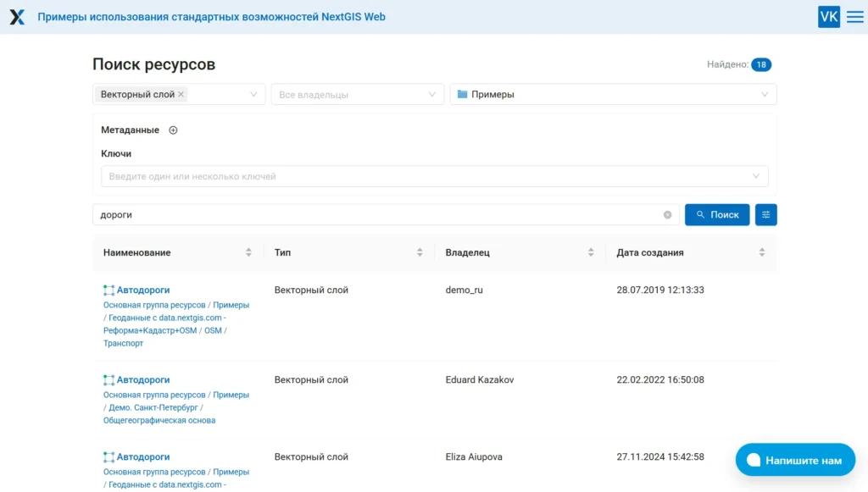Sort results by 'Наименование' column
Viewport: 868px width, 492px height.
pyautogui.click(x=177, y=252)
